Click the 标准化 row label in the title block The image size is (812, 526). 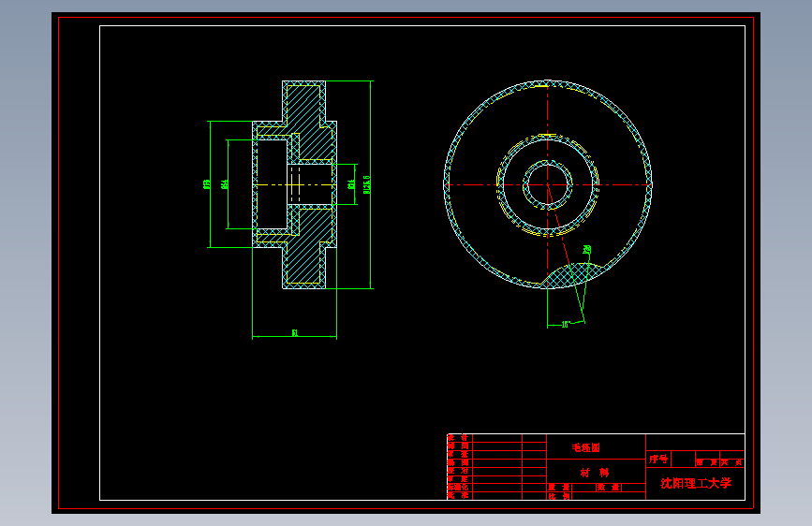pos(458,488)
